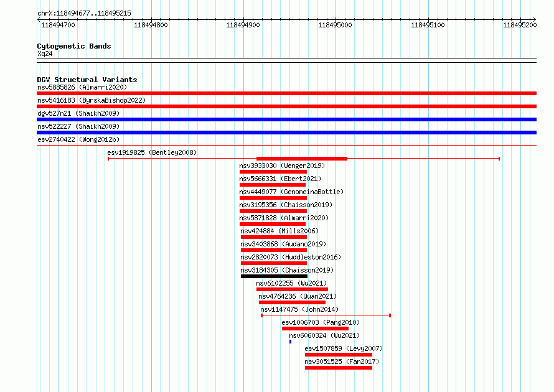Open the nsv2820073 (Huddleston2016) label
This screenshot has width=554, height=392.
point(291,257)
